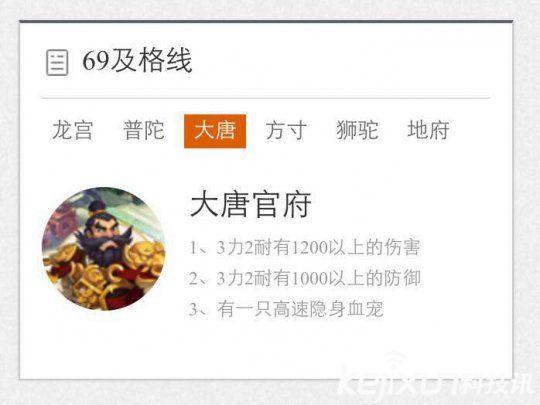Select the highlighted 大唐 tab
This screenshot has height=405, width=540.
coord(215,131)
